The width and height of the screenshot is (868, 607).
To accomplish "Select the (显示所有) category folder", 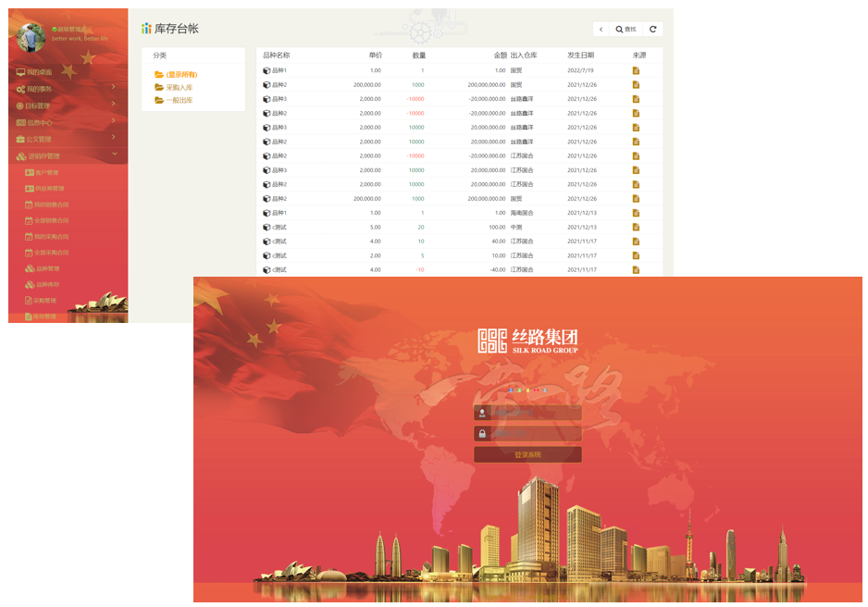I will click(176, 75).
